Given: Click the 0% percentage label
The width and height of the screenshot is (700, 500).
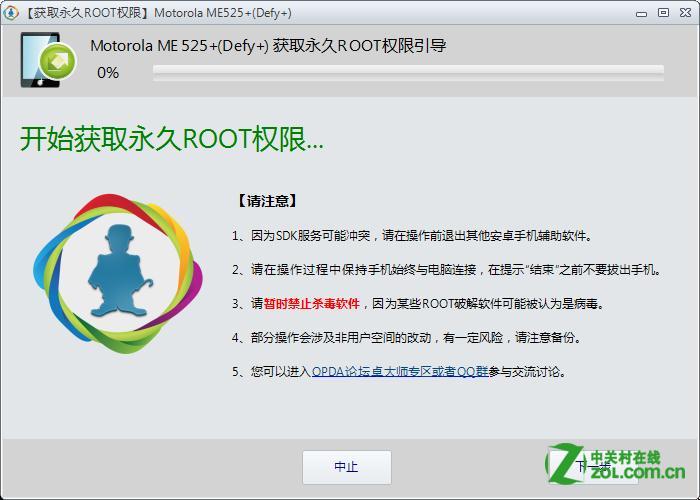Looking at the screenshot, I should (108, 73).
